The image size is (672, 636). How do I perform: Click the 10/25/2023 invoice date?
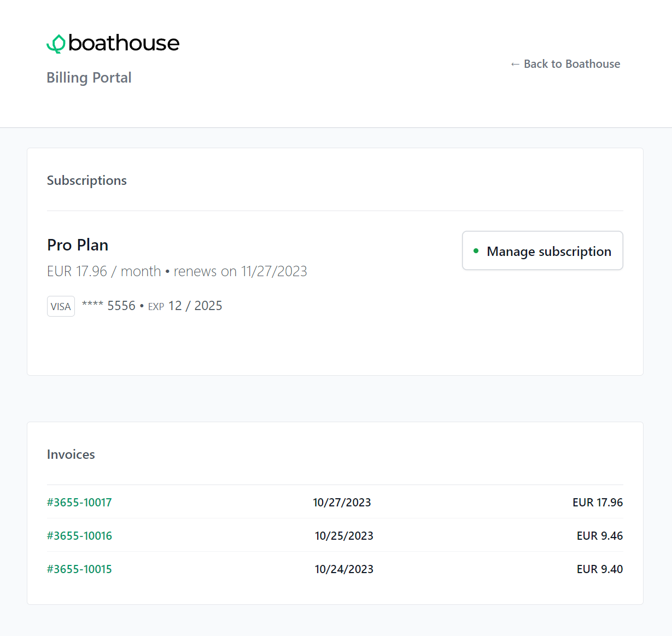tap(344, 536)
